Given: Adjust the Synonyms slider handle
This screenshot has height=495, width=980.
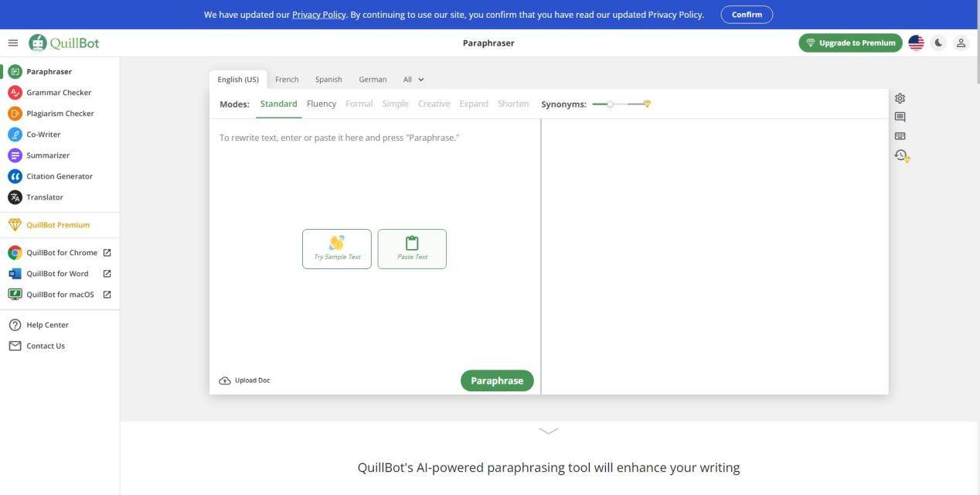Looking at the screenshot, I should point(610,104).
